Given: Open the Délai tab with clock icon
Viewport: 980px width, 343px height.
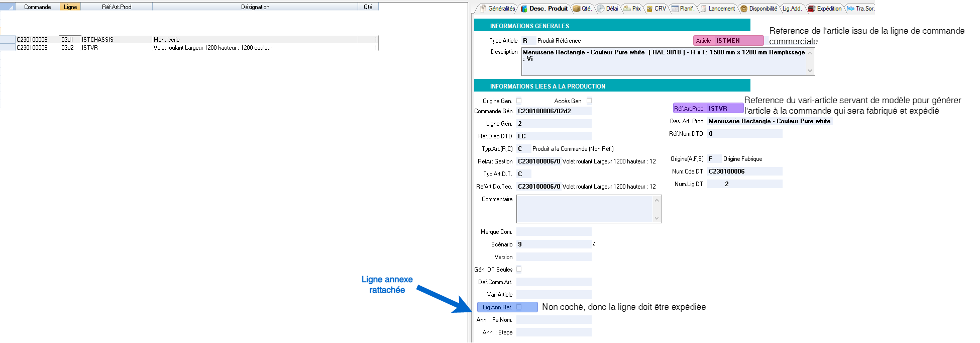Looking at the screenshot, I should [x=607, y=9].
